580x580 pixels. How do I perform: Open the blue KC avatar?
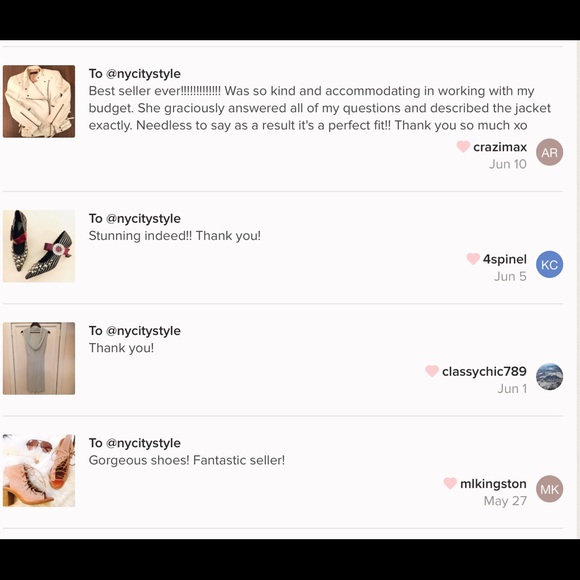click(x=550, y=264)
